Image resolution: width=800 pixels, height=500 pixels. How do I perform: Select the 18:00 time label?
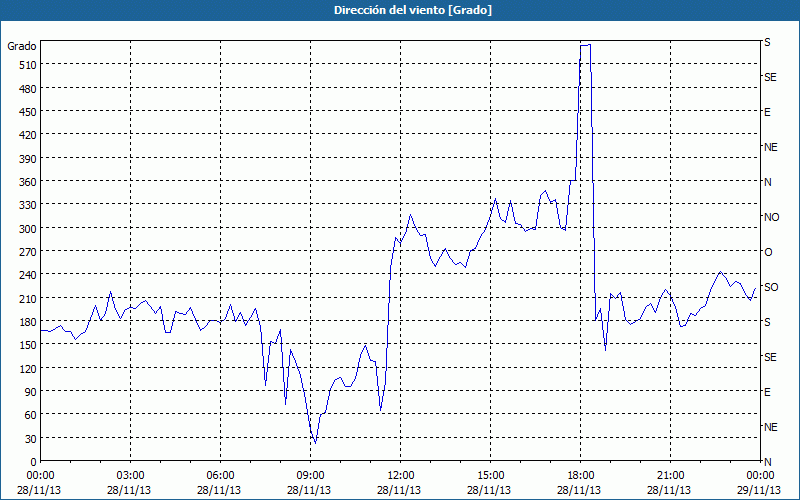point(581,476)
